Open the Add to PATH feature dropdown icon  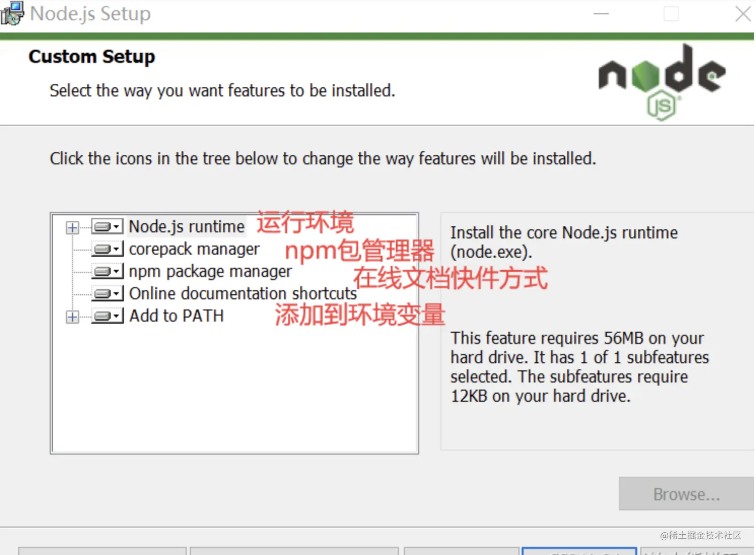(x=107, y=316)
